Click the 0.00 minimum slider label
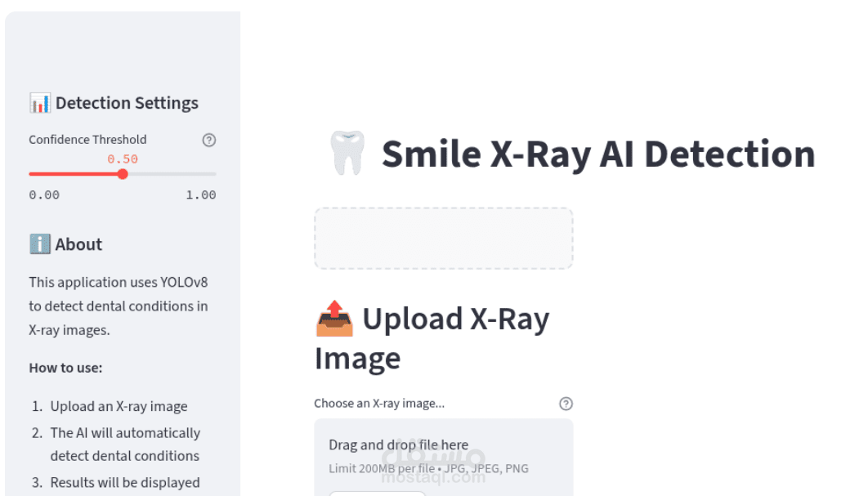 [43, 194]
